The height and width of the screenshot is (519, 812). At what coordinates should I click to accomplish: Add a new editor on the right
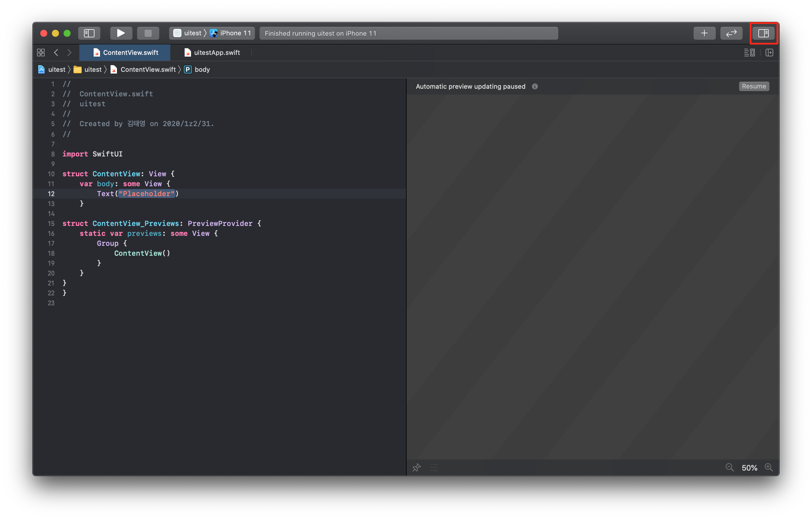click(x=769, y=53)
